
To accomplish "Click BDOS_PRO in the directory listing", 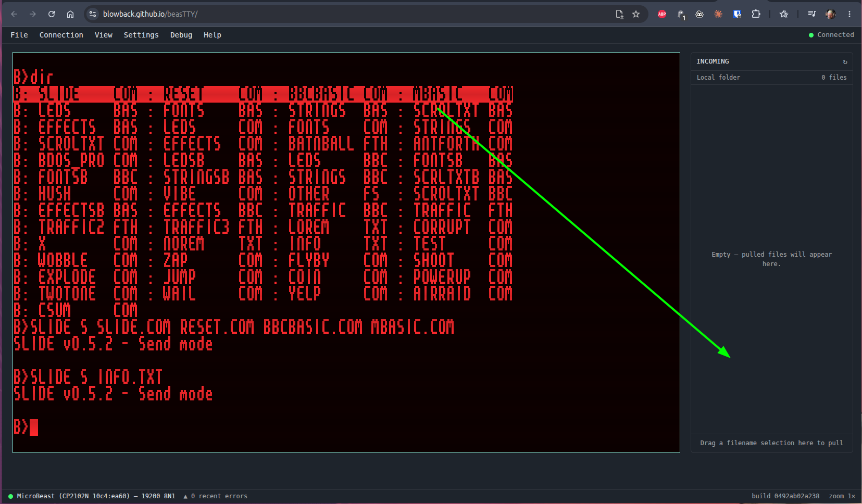I will coord(71,160).
